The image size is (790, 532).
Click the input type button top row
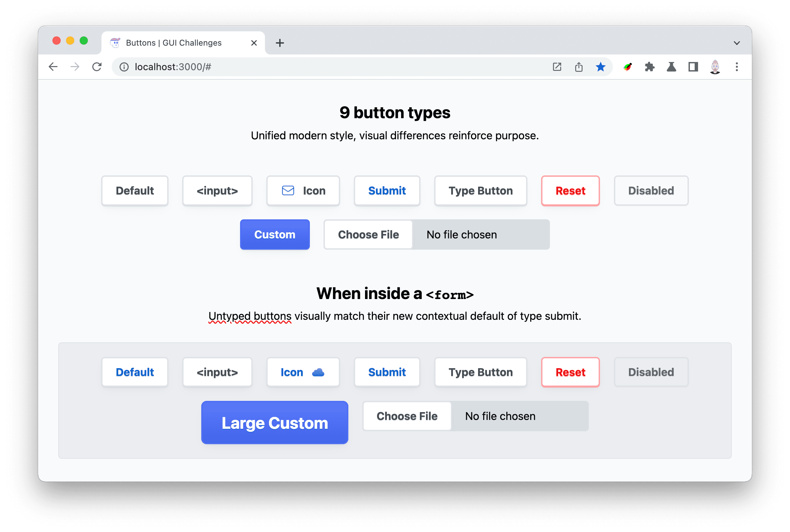(x=217, y=191)
